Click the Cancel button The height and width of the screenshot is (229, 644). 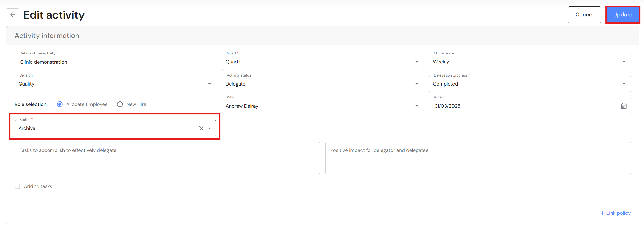[584, 15]
